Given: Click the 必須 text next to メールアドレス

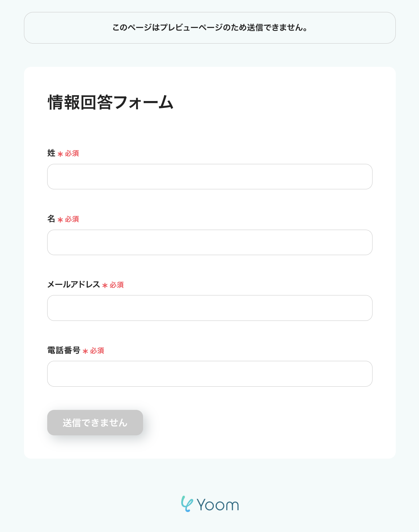Looking at the screenshot, I should point(117,285).
